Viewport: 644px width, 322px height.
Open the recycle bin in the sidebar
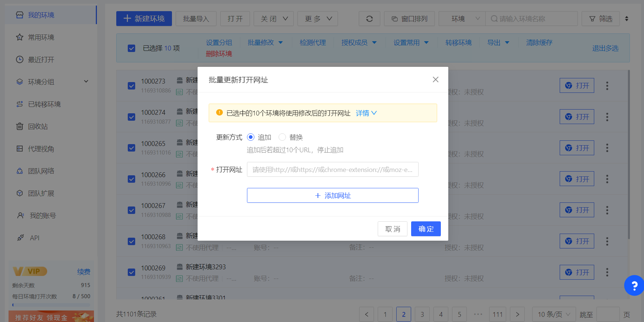[x=38, y=127]
